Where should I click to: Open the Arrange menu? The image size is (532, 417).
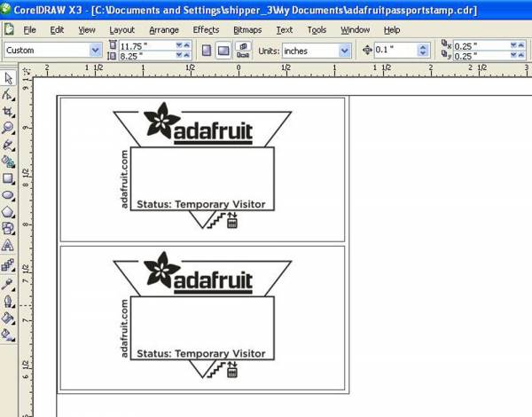click(x=164, y=30)
